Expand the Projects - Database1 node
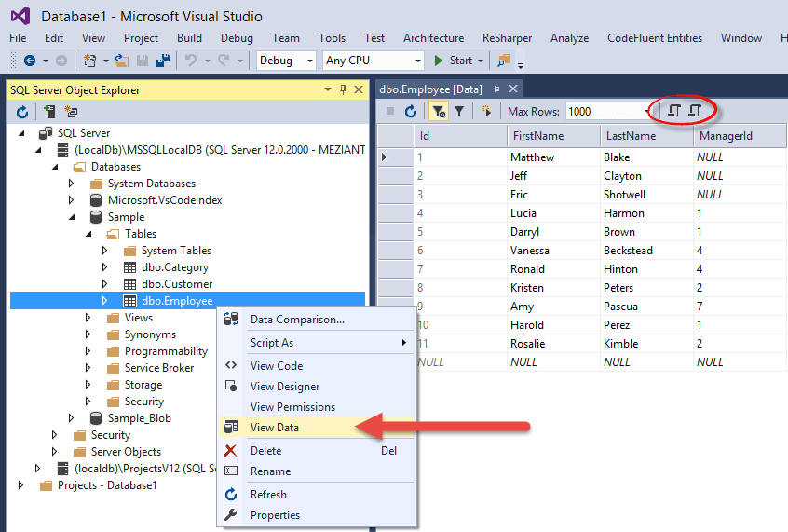Viewport: 788px width, 532px height. click(x=20, y=485)
